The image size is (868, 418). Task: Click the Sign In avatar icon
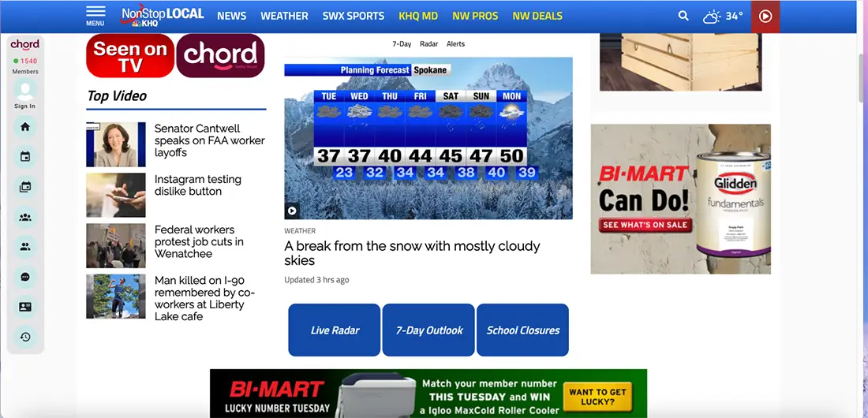[25, 90]
